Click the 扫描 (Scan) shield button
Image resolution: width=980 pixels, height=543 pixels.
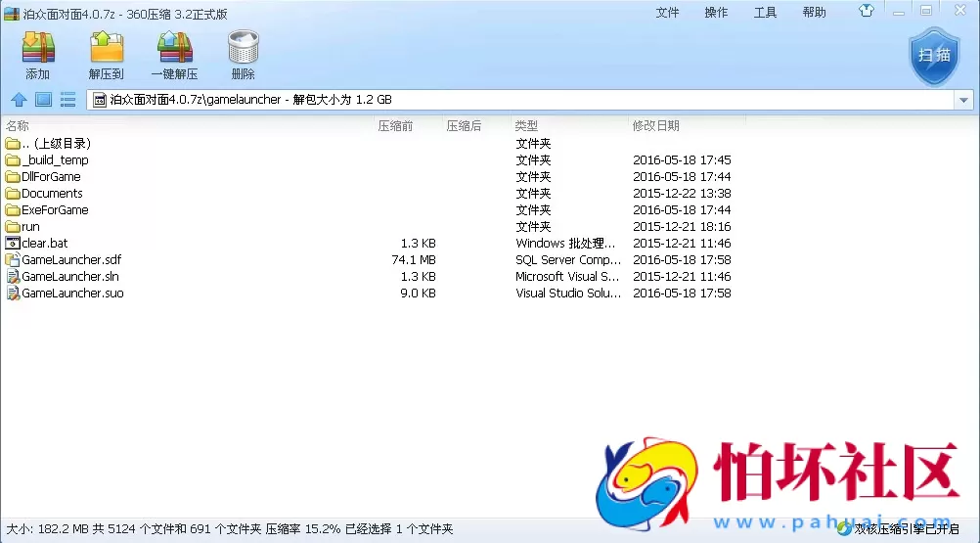(934, 56)
